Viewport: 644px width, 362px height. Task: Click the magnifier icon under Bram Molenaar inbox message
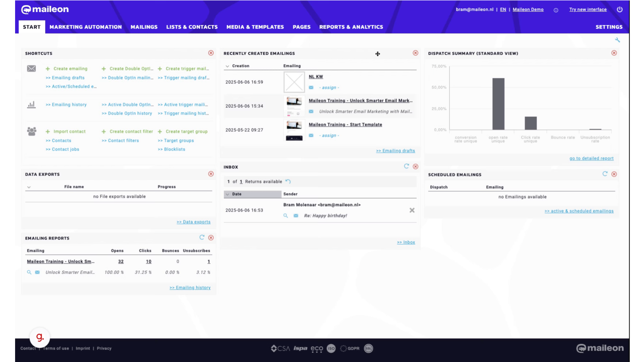[x=286, y=216]
